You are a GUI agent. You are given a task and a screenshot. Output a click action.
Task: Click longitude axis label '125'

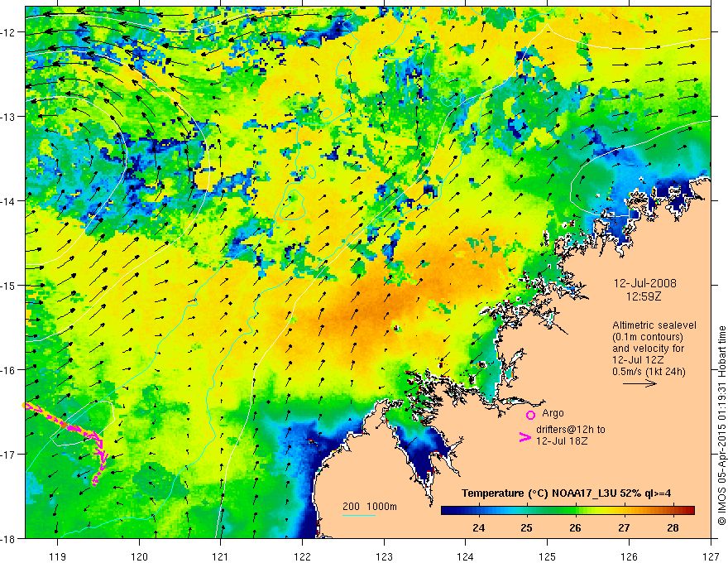pos(548,556)
